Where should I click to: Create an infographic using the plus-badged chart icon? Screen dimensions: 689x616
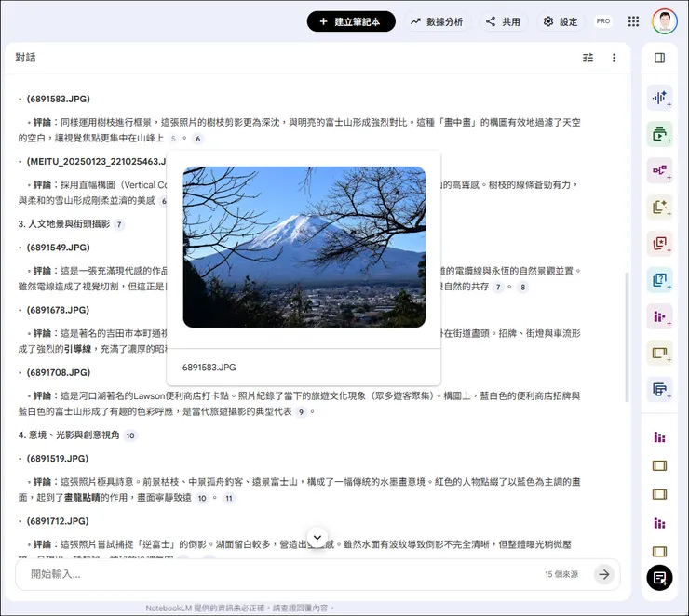pyautogui.click(x=659, y=316)
